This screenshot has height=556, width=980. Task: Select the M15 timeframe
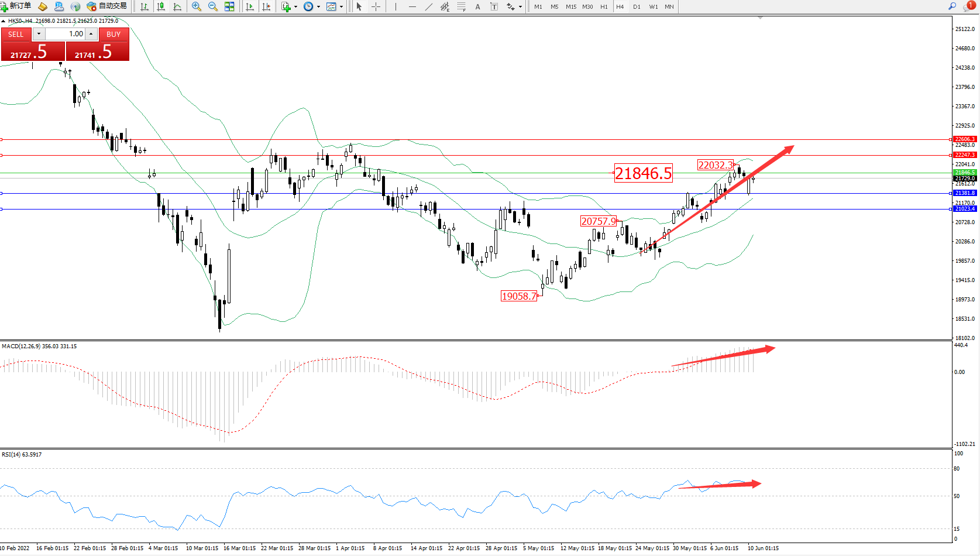tap(571, 6)
